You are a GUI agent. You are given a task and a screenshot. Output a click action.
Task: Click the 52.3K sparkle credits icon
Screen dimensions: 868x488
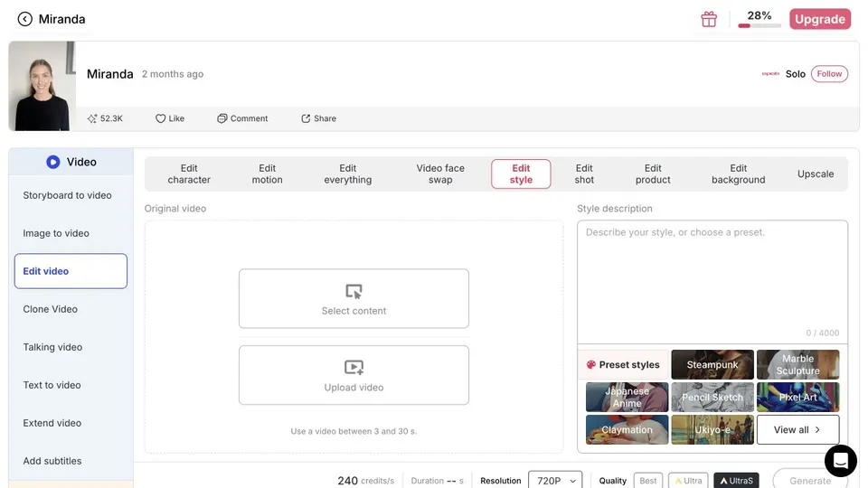[x=92, y=118]
